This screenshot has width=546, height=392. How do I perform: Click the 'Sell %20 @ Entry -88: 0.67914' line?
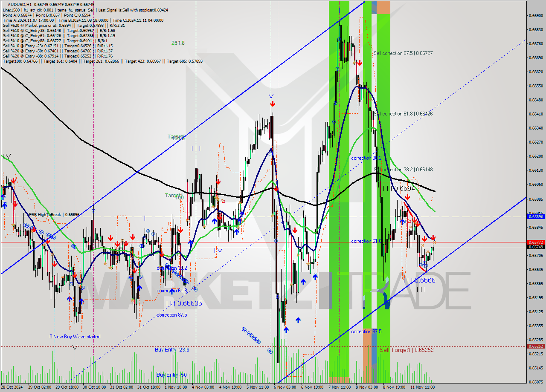[58, 56]
